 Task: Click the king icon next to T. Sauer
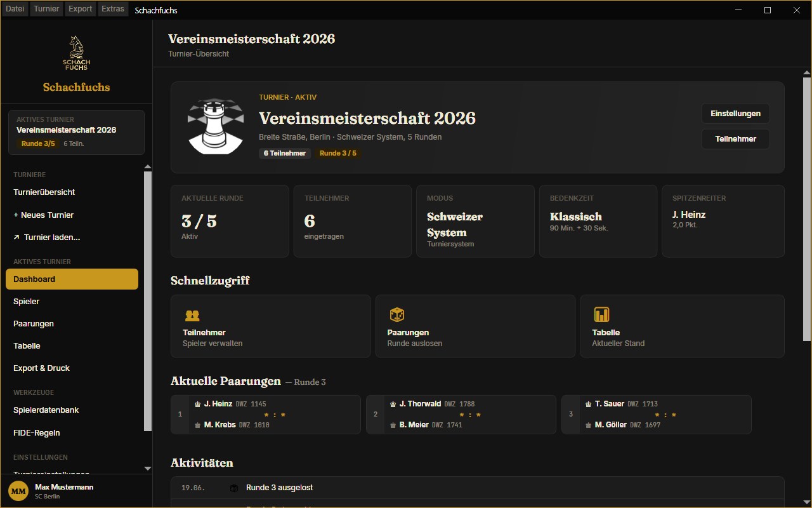[x=588, y=404]
